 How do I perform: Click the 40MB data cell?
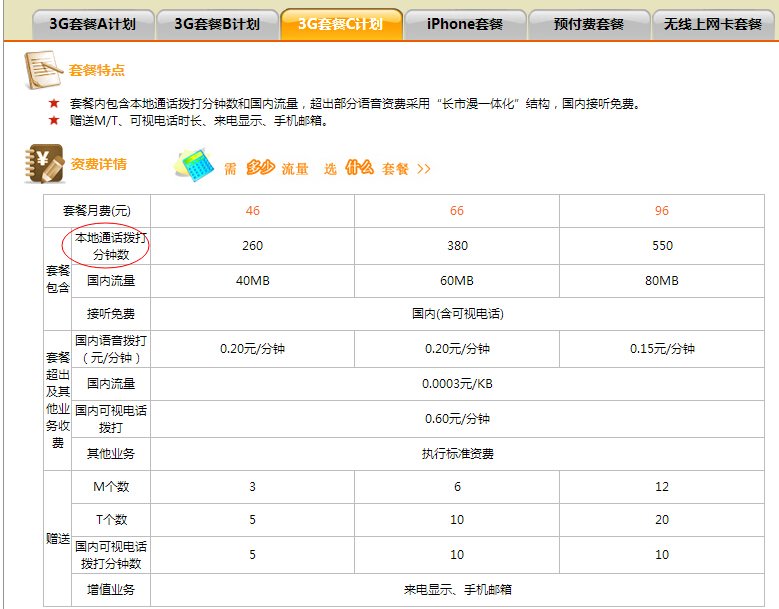click(x=252, y=281)
